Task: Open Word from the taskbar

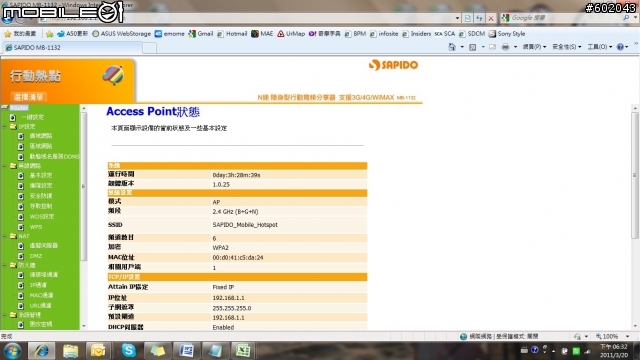Action: [x=186, y=351]
